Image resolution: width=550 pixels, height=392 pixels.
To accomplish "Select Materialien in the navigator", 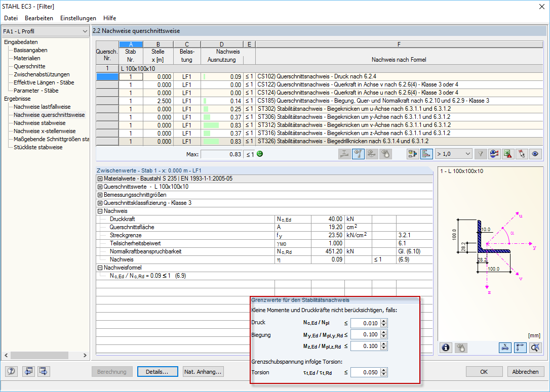I will tap(27, 58).
